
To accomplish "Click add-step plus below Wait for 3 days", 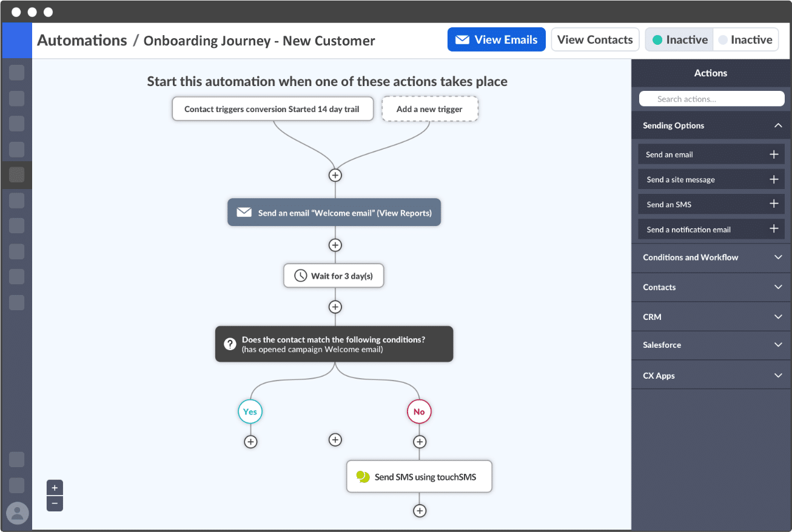I will pos(335,307).
